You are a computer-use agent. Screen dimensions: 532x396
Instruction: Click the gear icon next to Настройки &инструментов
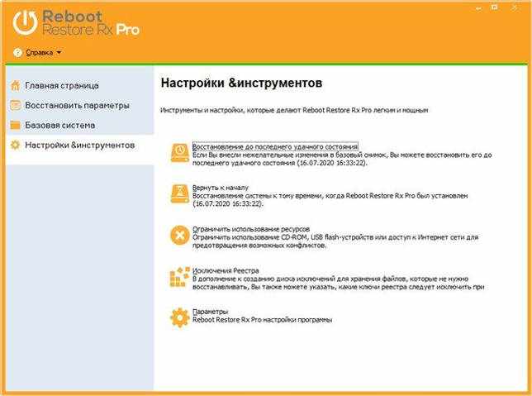pyautogui.click(x=15, y=145)
